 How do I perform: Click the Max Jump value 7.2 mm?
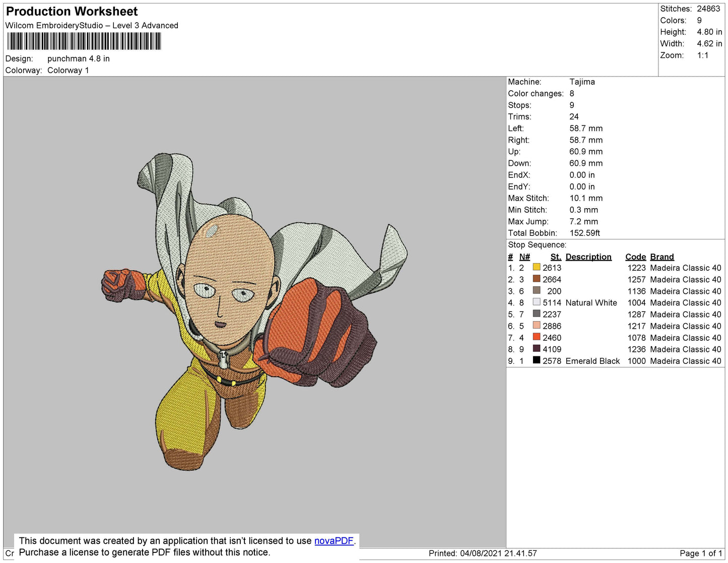point(583,221)
